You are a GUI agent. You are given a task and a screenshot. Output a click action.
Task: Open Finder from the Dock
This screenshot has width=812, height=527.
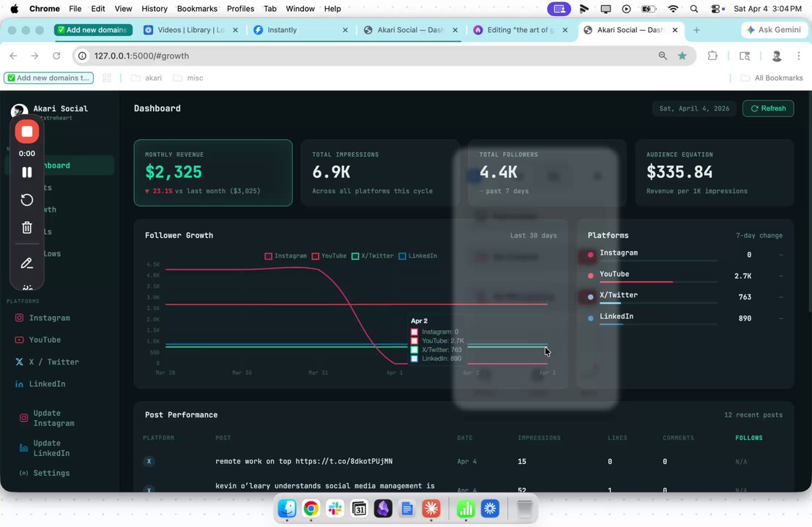[x=287, y=509]
